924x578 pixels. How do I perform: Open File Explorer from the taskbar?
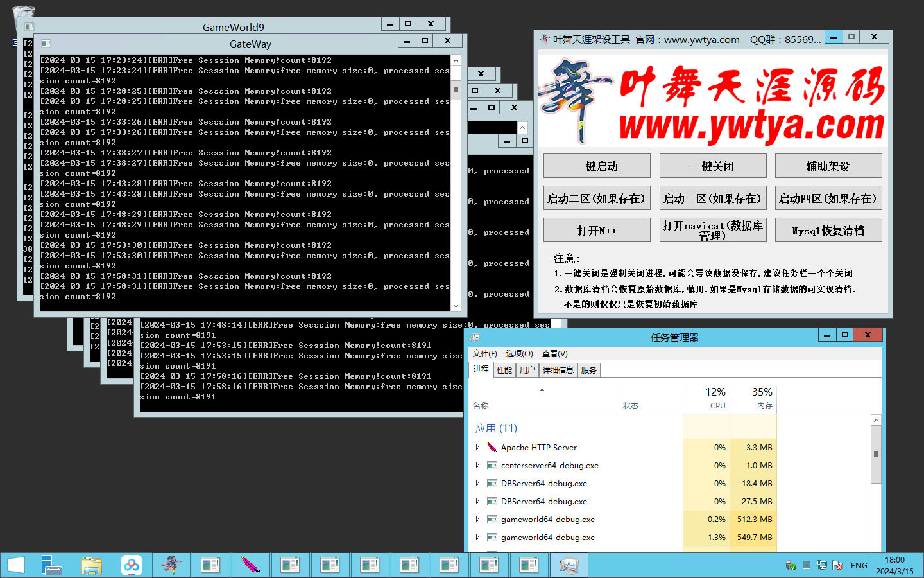coord(92,565)
